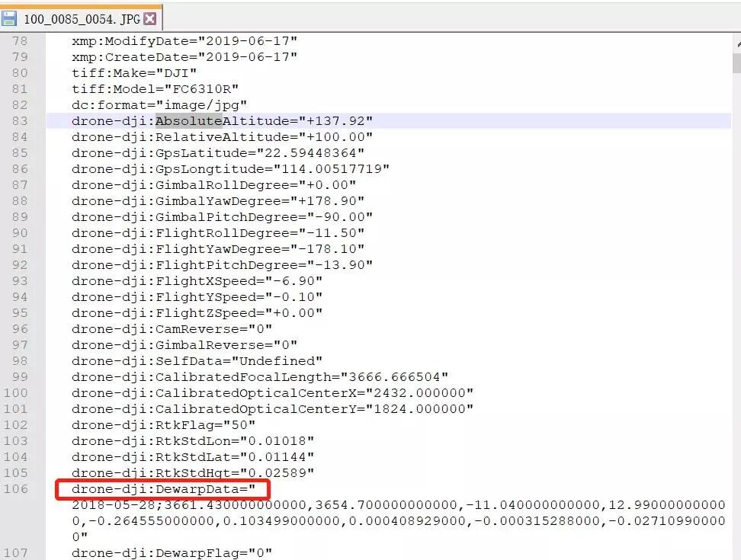The width and height of the screenshot is (741, 560).
Task: Click the DewarpFlag="0" line
Action: click(172, 553)
